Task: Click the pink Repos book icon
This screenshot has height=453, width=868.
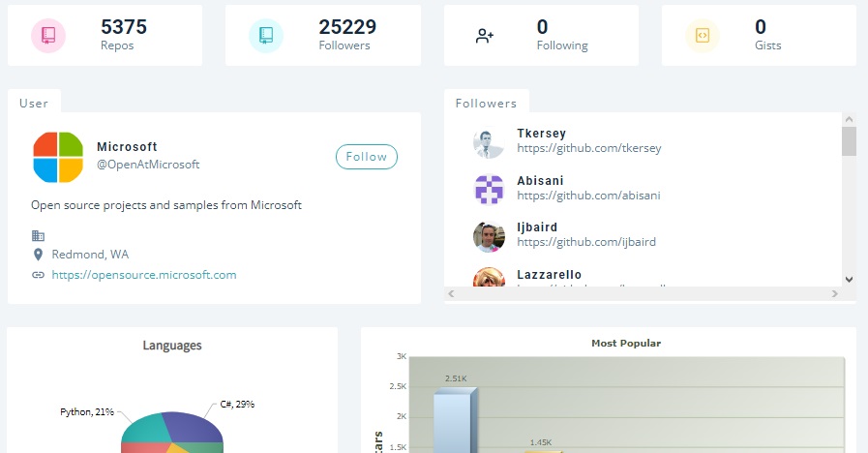Action: 47,36
